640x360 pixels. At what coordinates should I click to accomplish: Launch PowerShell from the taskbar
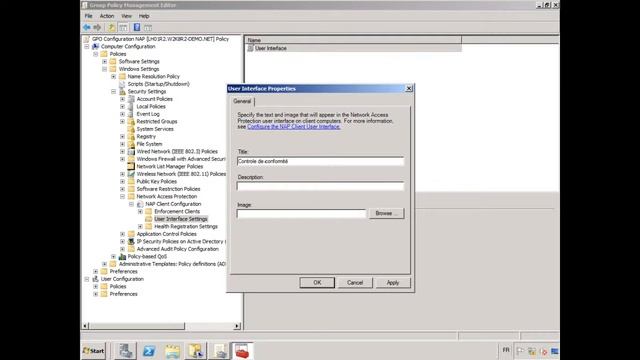tap(149, 351)
